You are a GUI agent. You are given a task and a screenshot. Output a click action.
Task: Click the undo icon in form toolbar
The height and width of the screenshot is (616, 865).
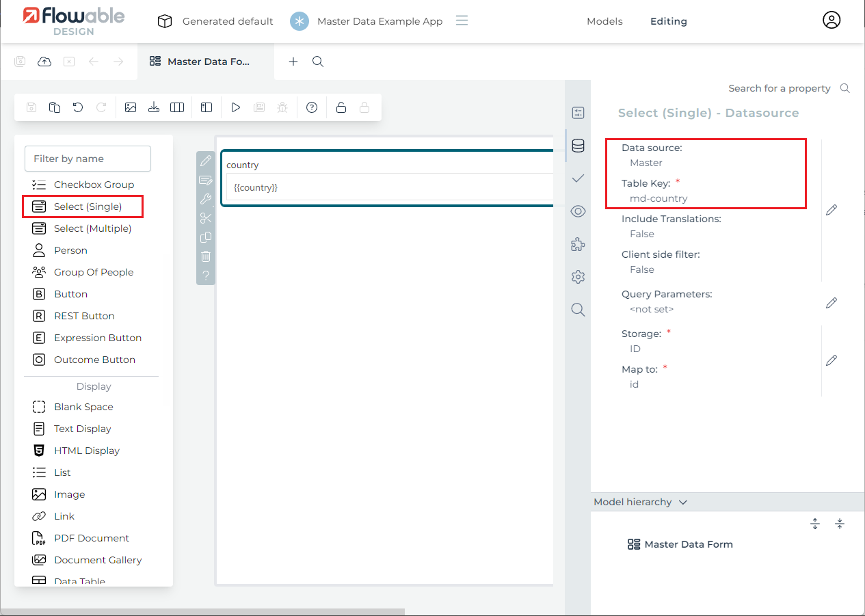click(78, 107)
